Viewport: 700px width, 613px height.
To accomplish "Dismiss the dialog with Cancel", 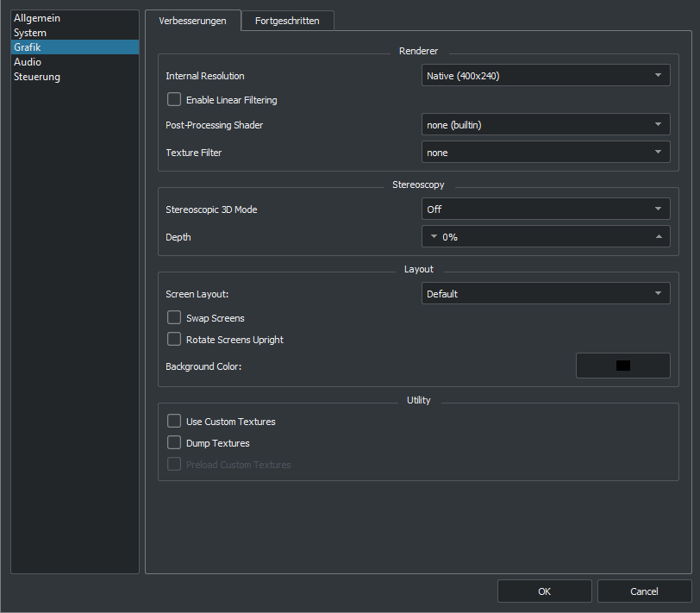I will tap(644, 591).
